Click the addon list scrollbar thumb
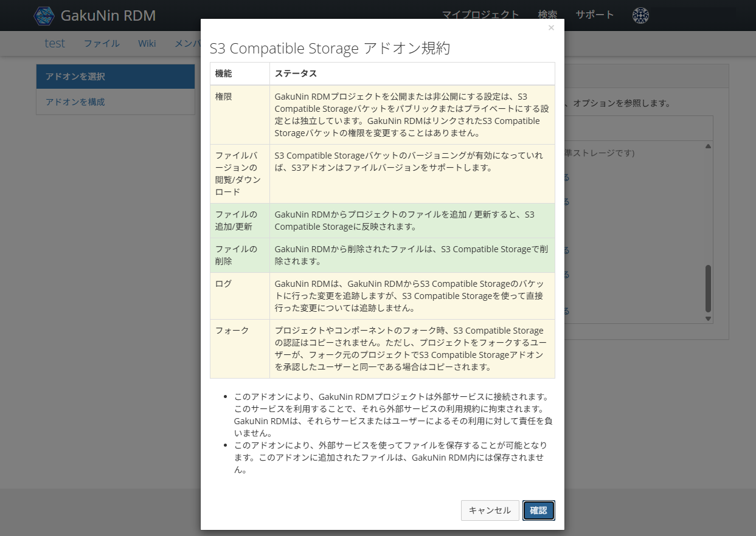756x536 pixels. [x=708, y=288]
